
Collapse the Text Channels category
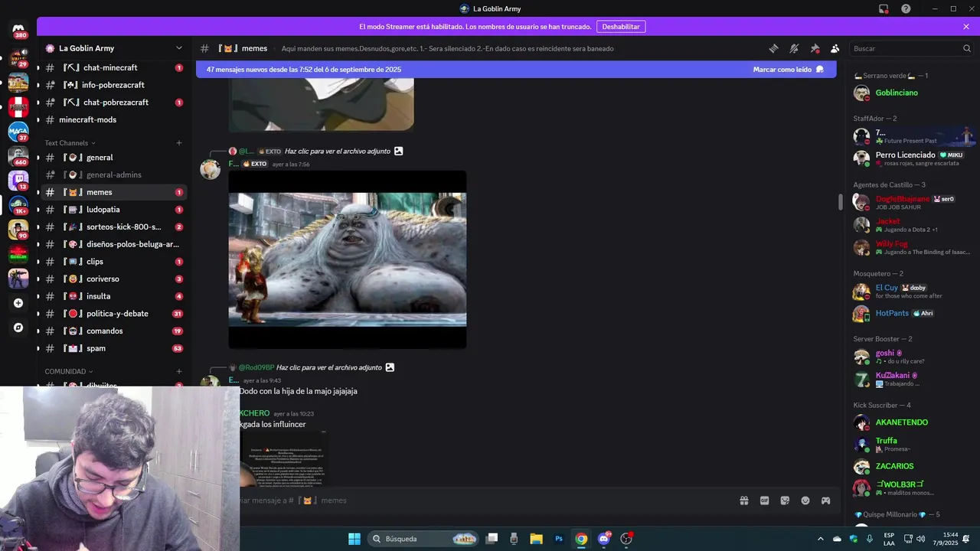(70, 143)
